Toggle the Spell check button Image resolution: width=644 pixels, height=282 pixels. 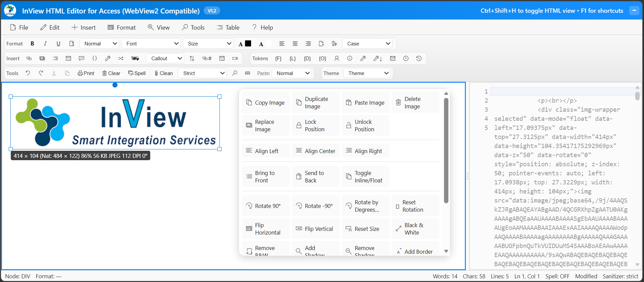point(137,73)
